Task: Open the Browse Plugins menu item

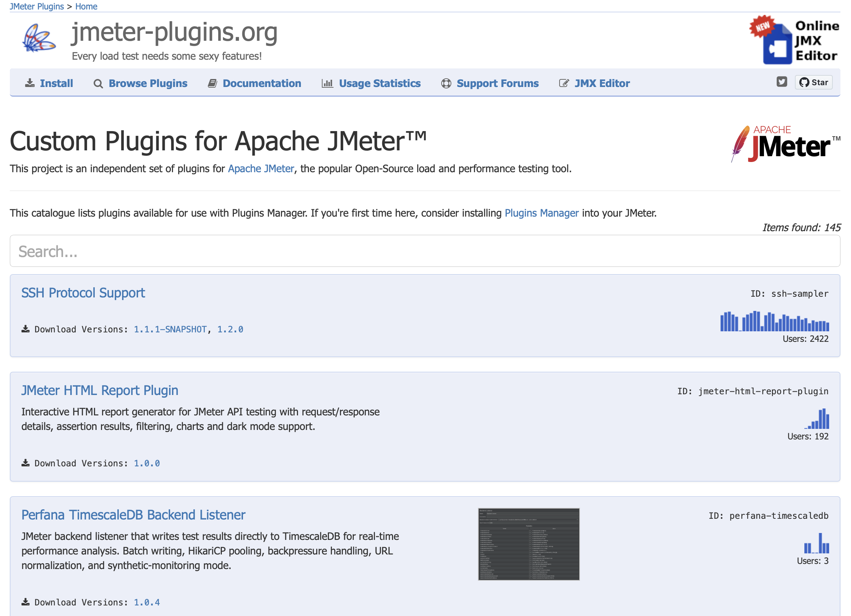Action: click(148, 83)
